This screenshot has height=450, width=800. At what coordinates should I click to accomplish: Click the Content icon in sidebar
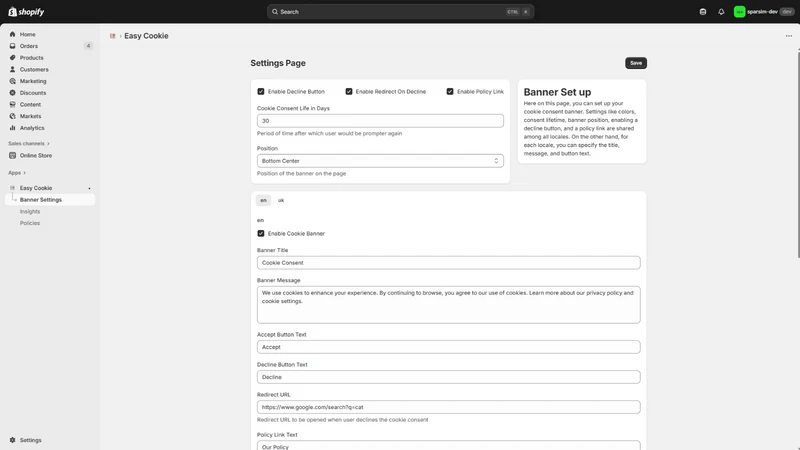click(12, 105)
